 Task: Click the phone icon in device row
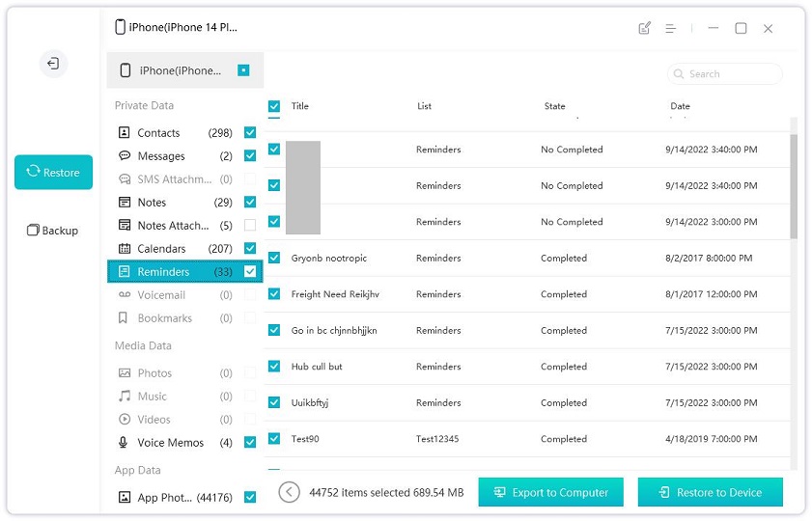pyautogui.click(x=125, y=70)
